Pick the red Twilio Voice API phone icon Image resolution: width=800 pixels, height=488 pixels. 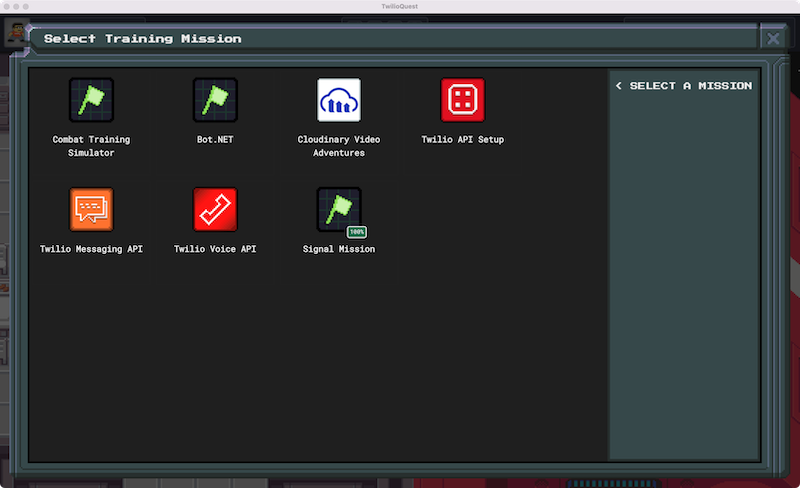(215, 209)
